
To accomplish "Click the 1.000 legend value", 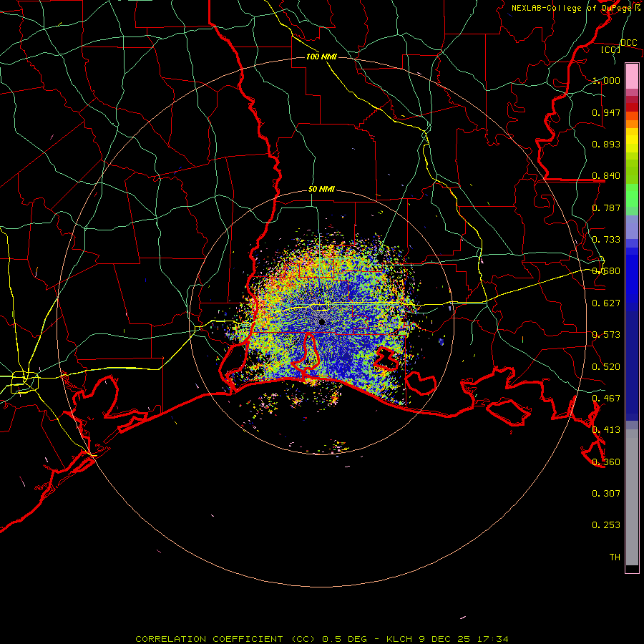I will click(x=606, y=80).
